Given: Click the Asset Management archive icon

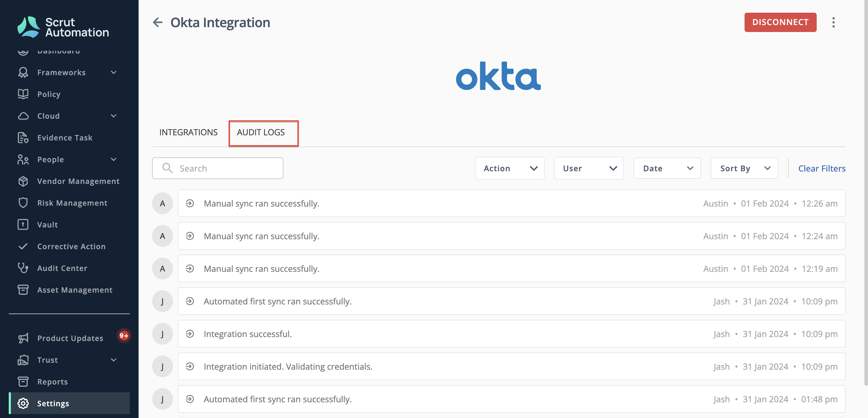Looking at the screenshot, I should tap(23, 290).
